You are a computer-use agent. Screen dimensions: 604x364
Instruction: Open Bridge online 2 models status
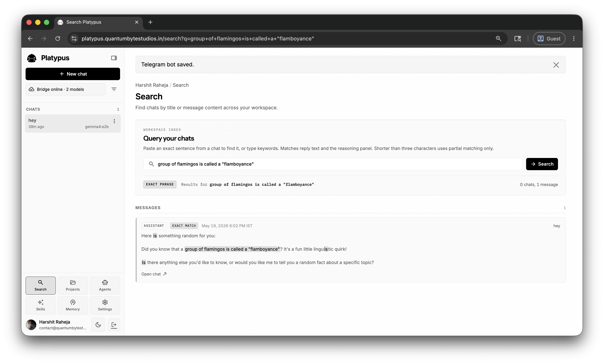(x=65, y=89)
